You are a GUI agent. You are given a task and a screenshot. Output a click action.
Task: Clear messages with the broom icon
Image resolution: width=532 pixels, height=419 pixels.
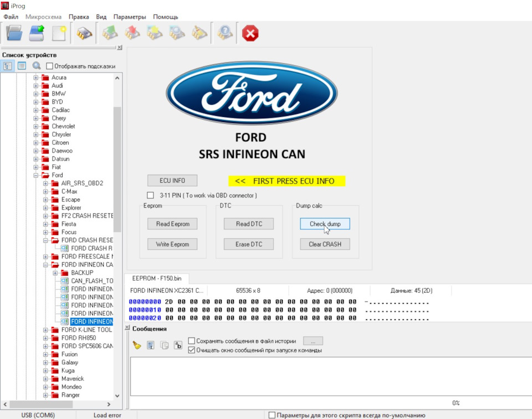click(137, 345)
